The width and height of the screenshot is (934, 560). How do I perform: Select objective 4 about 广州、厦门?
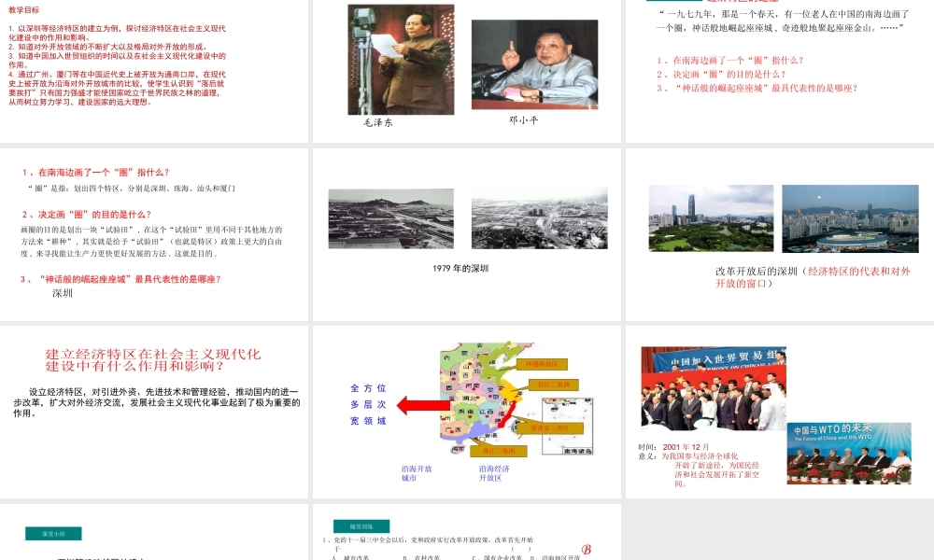click(x=118, y=88)
